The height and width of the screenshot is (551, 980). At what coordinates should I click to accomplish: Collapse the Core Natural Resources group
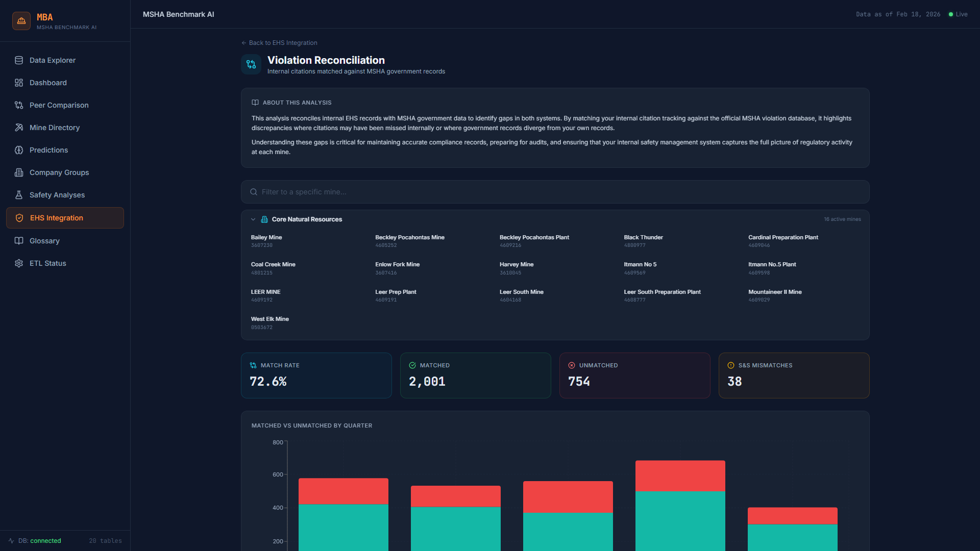coord(253,219)
